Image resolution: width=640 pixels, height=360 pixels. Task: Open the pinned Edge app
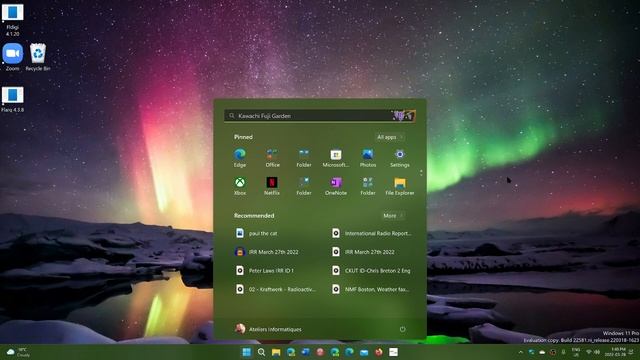click(240, 158)
